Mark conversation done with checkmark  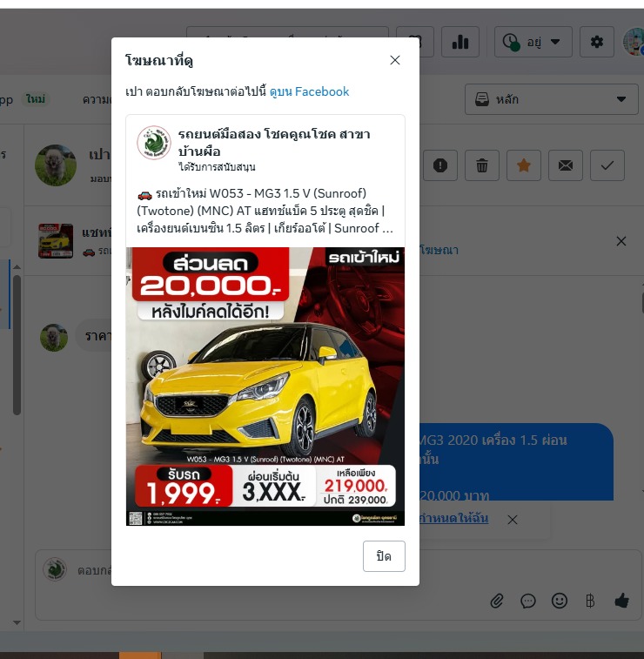(x=607, y=165)
